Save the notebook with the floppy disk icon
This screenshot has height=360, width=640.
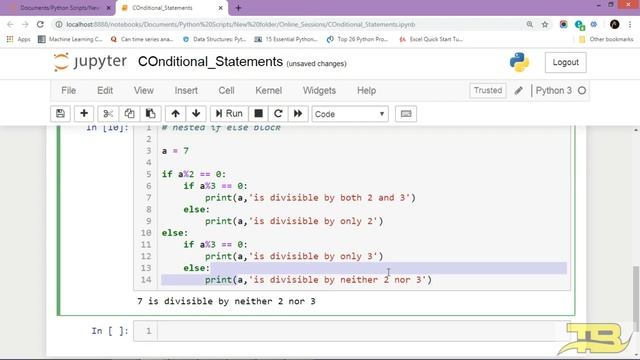60,114
